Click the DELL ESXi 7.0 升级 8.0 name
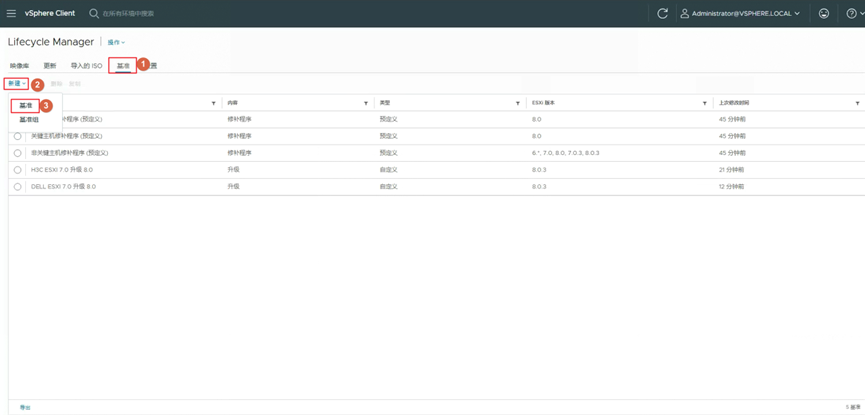The image size is (865, 415). (x=63, y=187)
